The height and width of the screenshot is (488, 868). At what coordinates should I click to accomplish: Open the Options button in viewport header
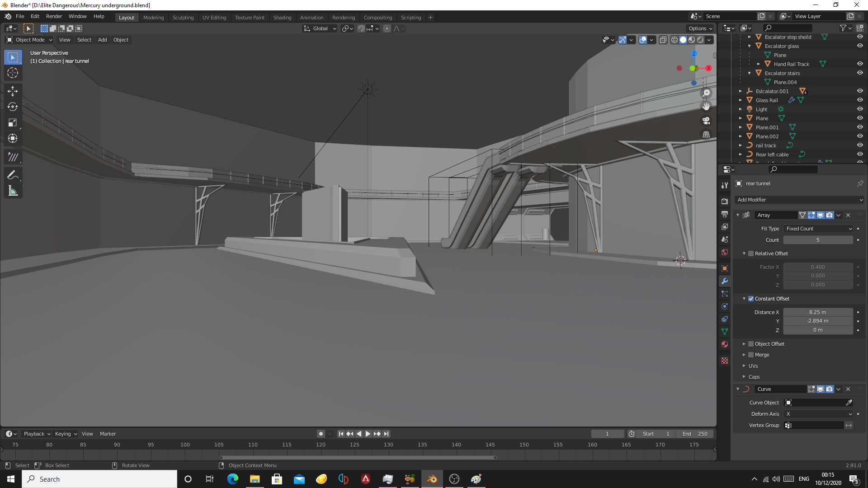[700, 28]
